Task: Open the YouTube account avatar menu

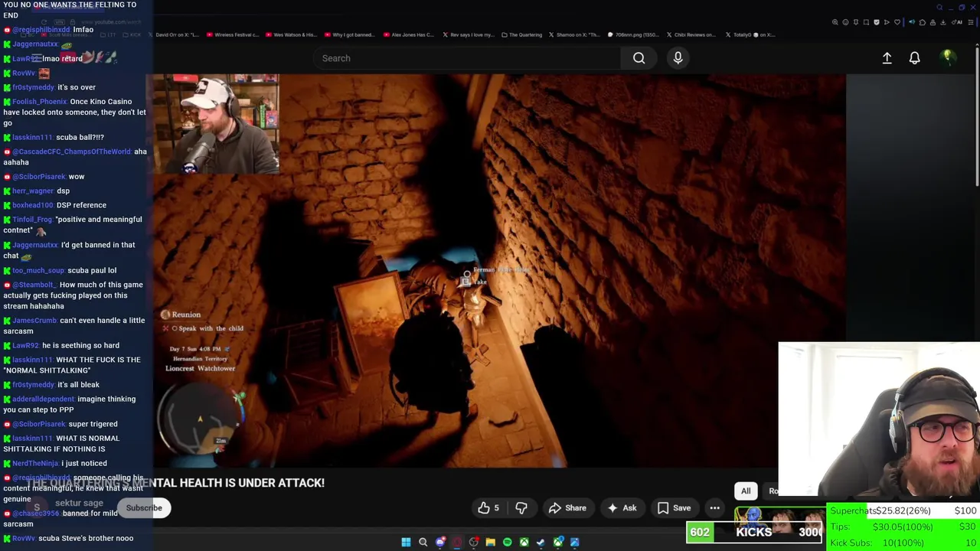Action: point(947,57)
